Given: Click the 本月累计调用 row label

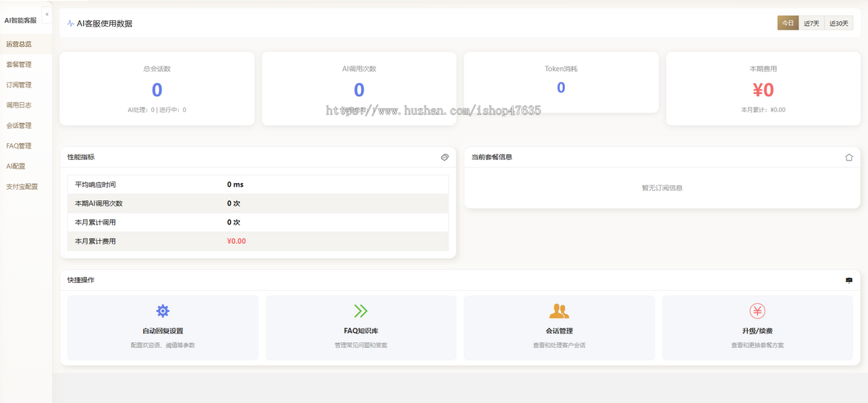Looking at the screenshot, I should (95, 222).
